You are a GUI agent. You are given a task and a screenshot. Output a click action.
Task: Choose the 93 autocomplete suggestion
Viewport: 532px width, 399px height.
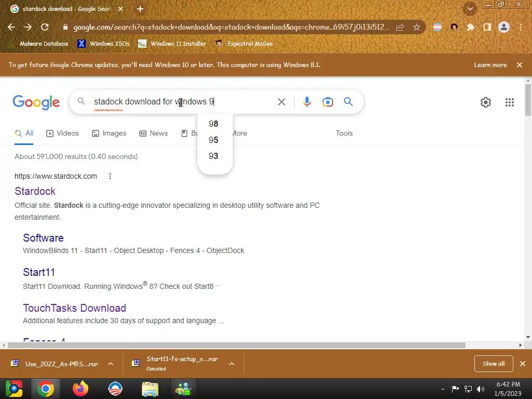click(x=215, y=156)
